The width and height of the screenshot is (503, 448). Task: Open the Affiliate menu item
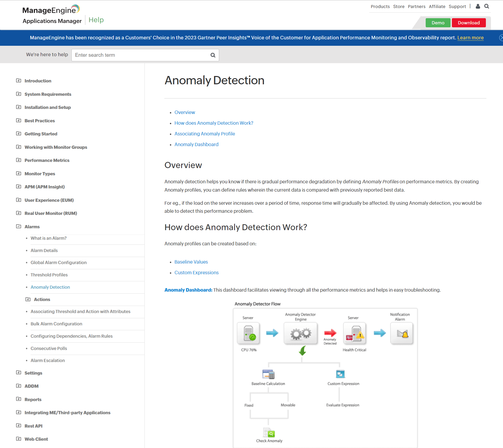(x=437, y=6)
